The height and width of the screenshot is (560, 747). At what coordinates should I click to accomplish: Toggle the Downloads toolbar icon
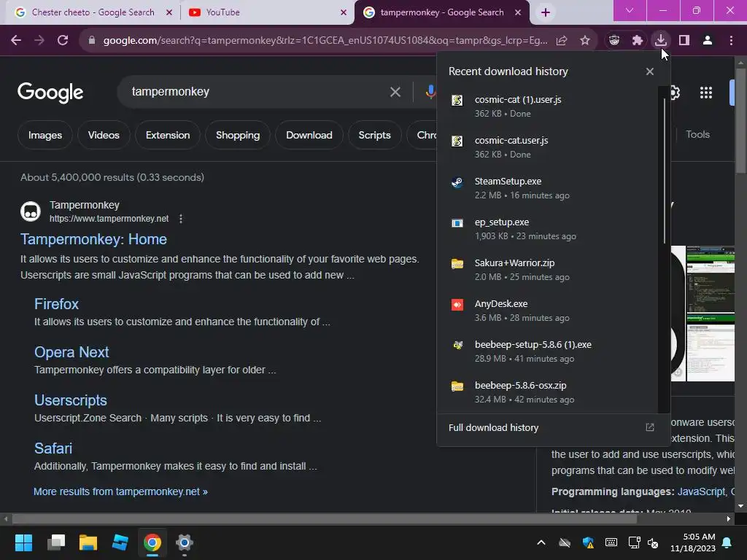pyautogui.click(x=661, y=41)
